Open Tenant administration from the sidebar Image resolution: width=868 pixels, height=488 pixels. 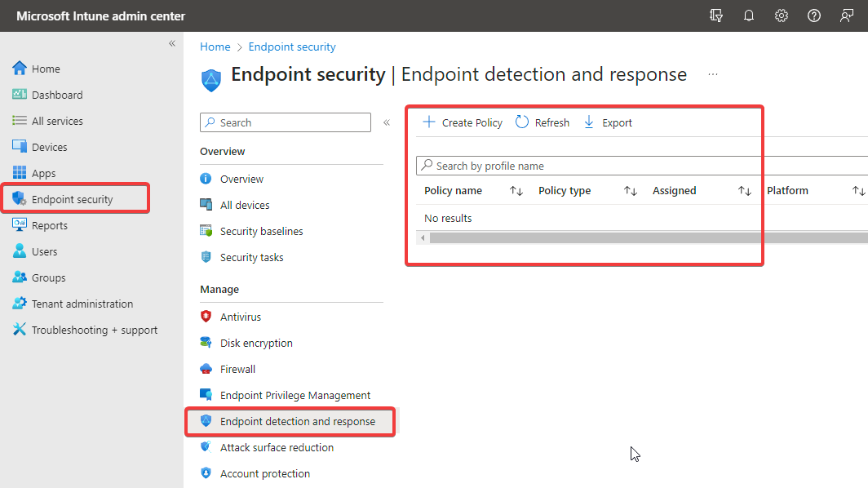tap(82, 303)
